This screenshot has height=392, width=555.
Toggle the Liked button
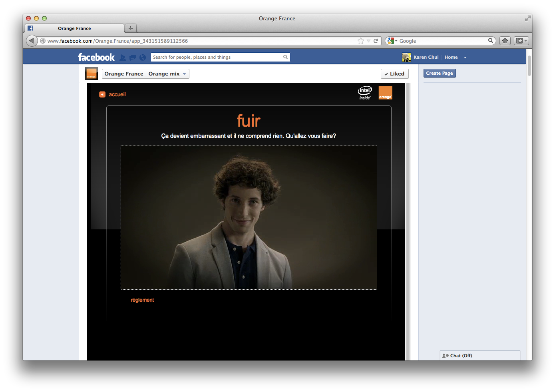pos(394,74)
